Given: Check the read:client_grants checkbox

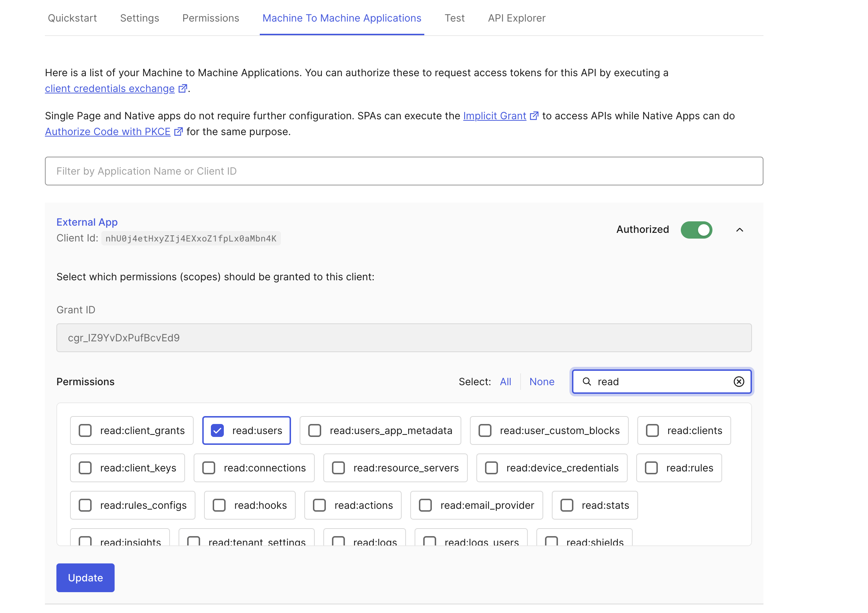Looking at the screenshot, I should 85,430.
